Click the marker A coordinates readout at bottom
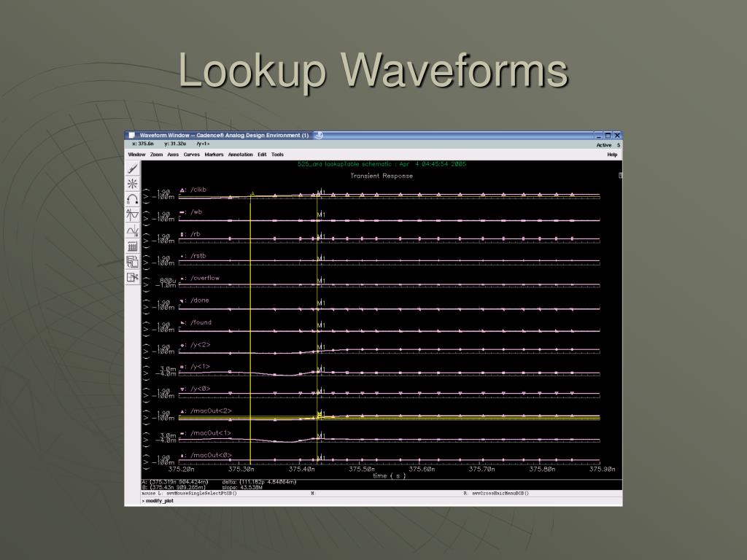747x560 pixels. click(175, 482)
